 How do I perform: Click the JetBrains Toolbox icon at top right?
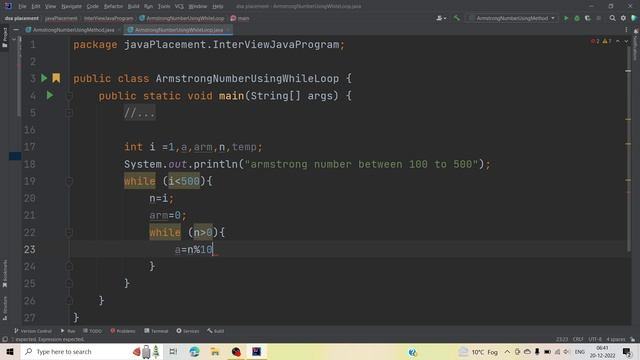pos(634,18)
